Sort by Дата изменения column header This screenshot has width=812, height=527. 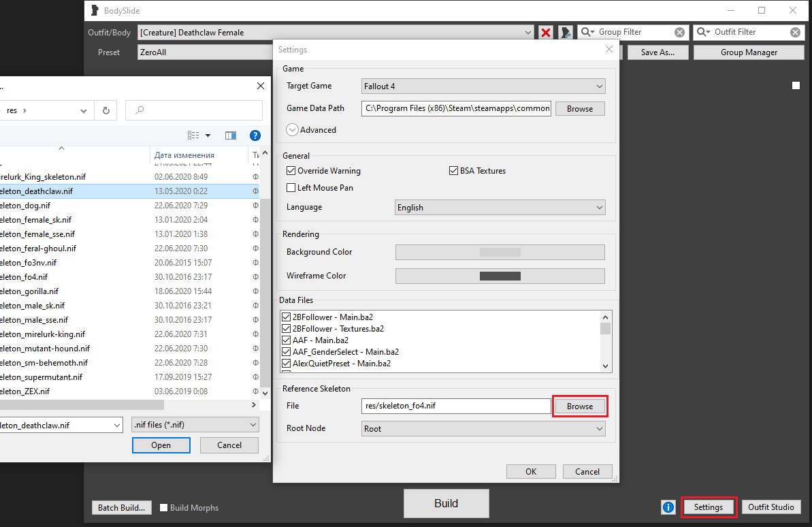tap(184, 155)
